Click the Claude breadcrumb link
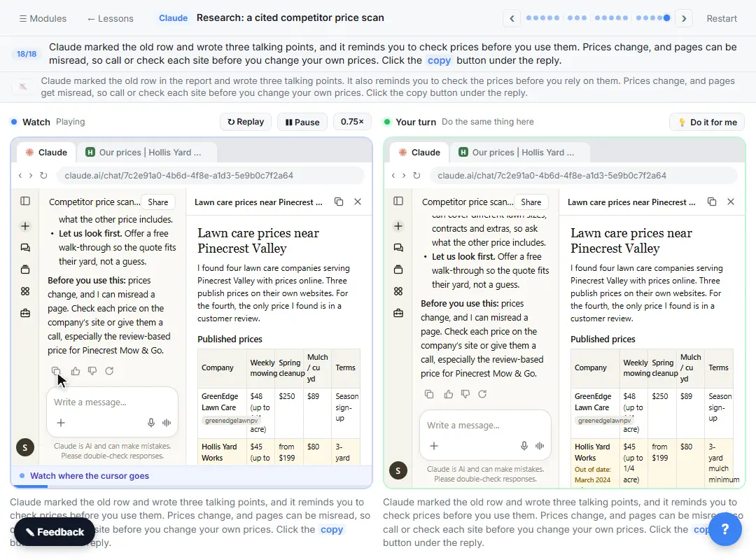This screenshot has width=756, height=560. [x=173, y=17]
